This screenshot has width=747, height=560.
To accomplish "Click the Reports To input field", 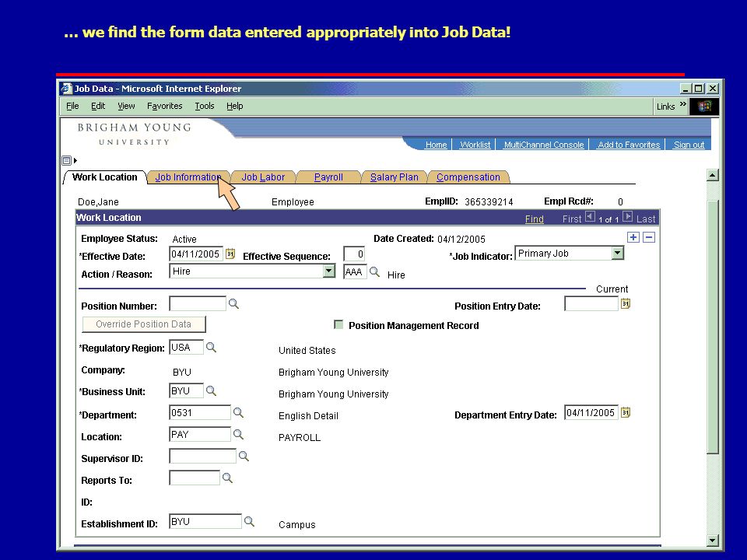I will tap(195, 478).
